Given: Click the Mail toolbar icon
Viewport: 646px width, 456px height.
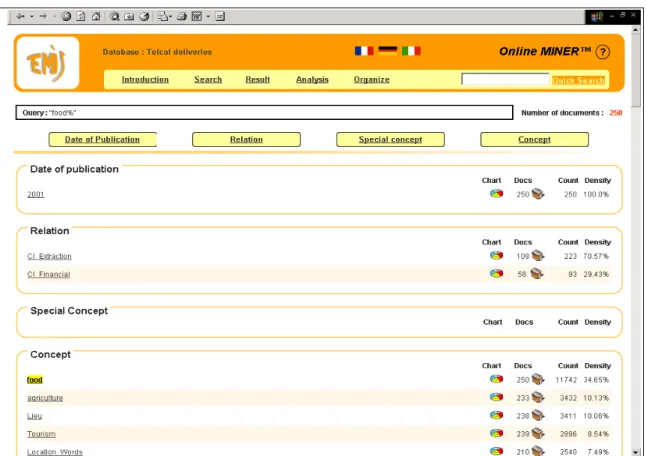Looking at the screenshot, I should (164, 16).
